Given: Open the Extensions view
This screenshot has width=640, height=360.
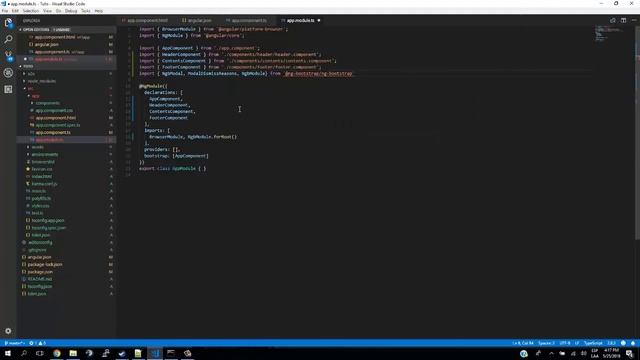Looking at the screenshot, I should tap(8, 89).
